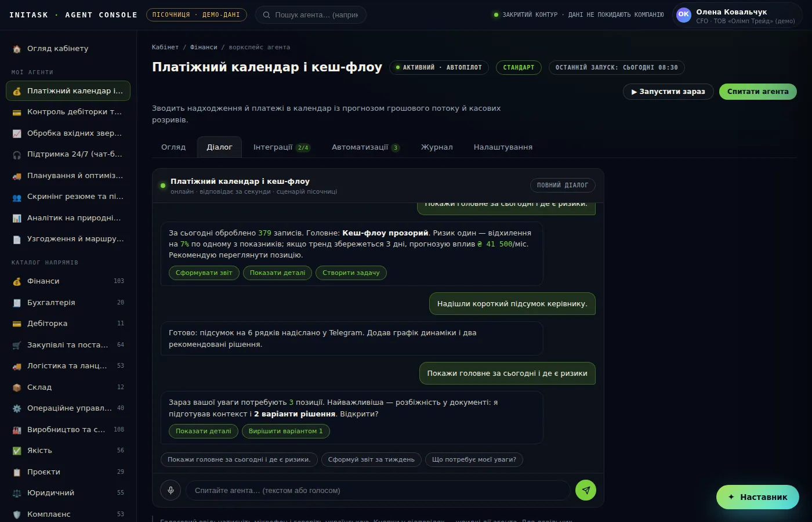Open Огляд кабінету home icon
812x522 pixels.
[x=17, y=49]
